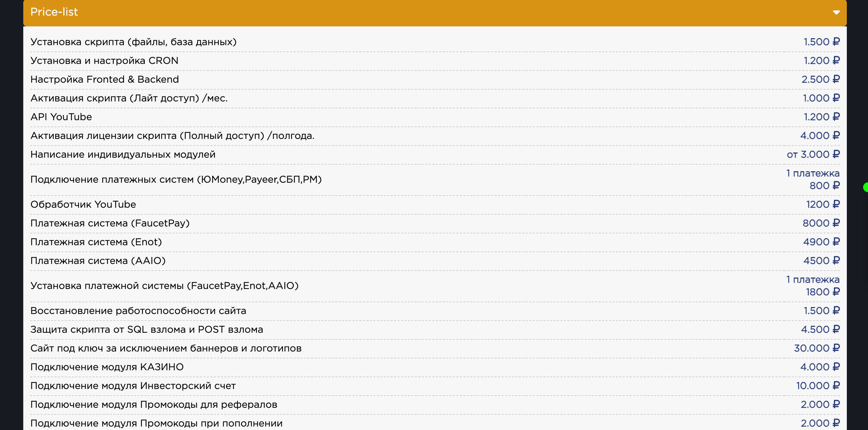Click the 30.000 ₽ turnkey site price
Viewport: 868px width, 430px height.
817,348
